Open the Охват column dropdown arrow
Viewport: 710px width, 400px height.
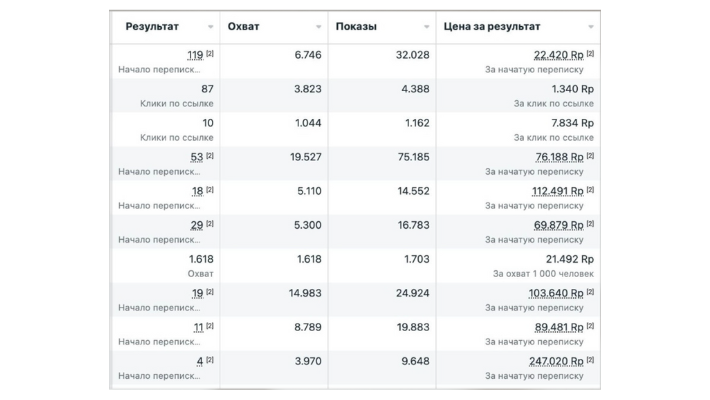point(319,27)
